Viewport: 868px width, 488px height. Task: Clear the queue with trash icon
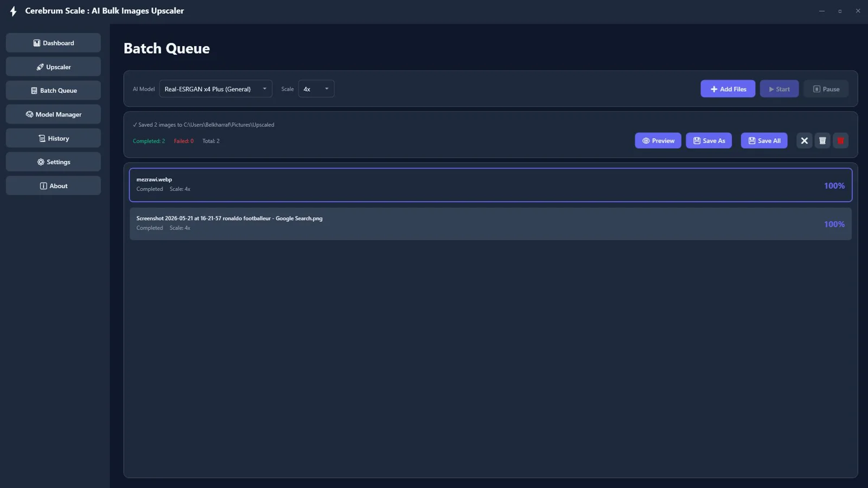(x=822, y=140)
